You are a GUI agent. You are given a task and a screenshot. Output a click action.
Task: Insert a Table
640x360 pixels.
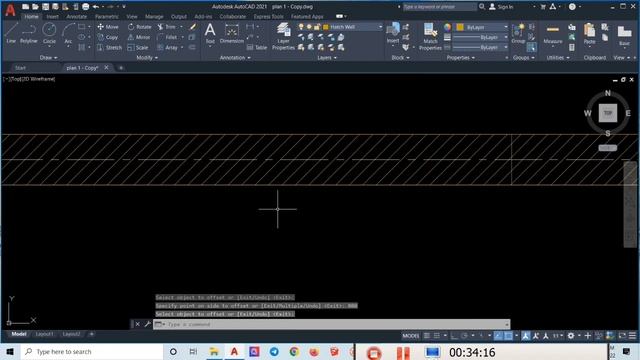[x=257, y=48]
